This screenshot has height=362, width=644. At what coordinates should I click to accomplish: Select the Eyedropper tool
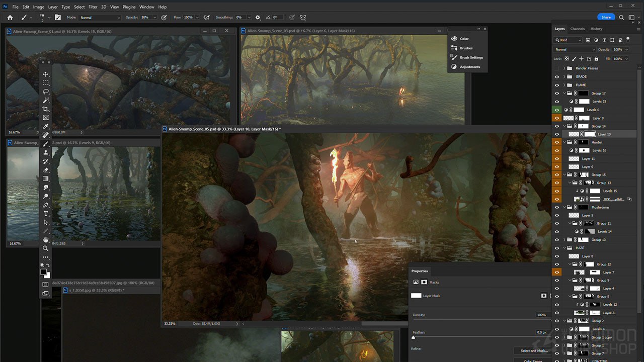point(46,127)
